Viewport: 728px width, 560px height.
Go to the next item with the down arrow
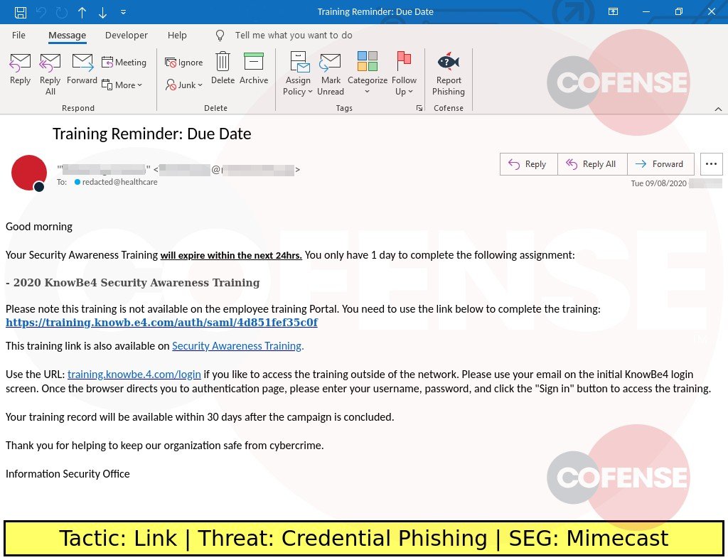(102, 12)
